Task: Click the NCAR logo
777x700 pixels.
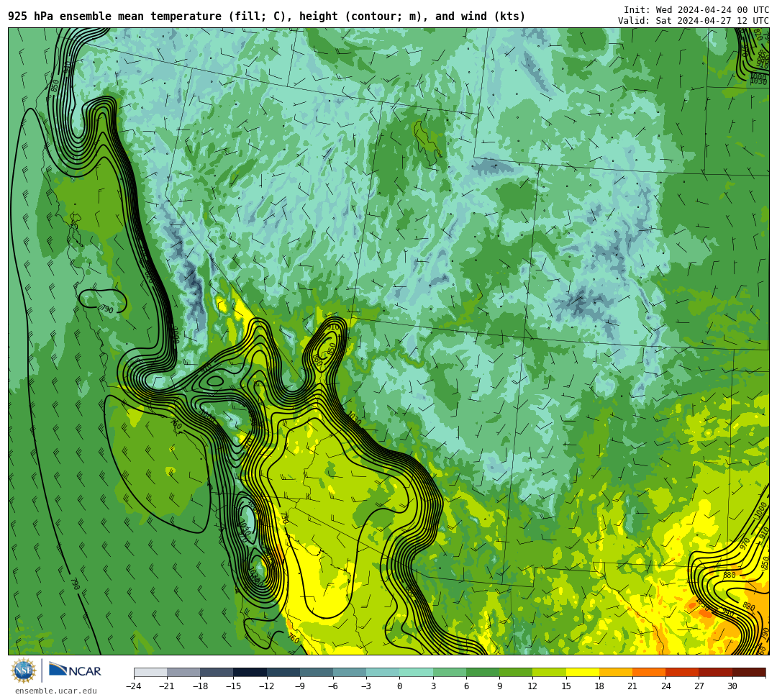Action: (x=76, y=671)
